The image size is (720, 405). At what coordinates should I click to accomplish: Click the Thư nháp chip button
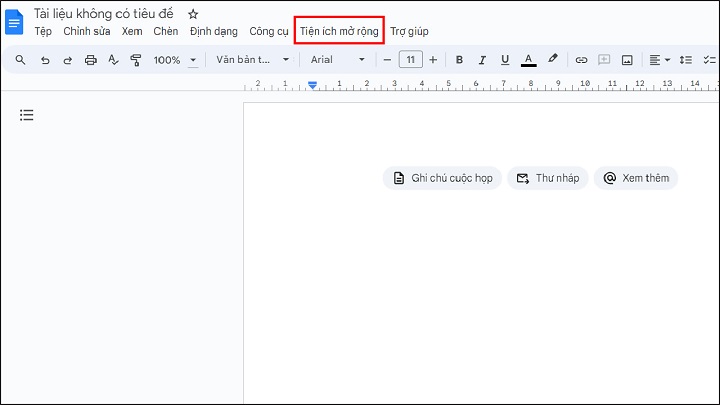point(547,178)
